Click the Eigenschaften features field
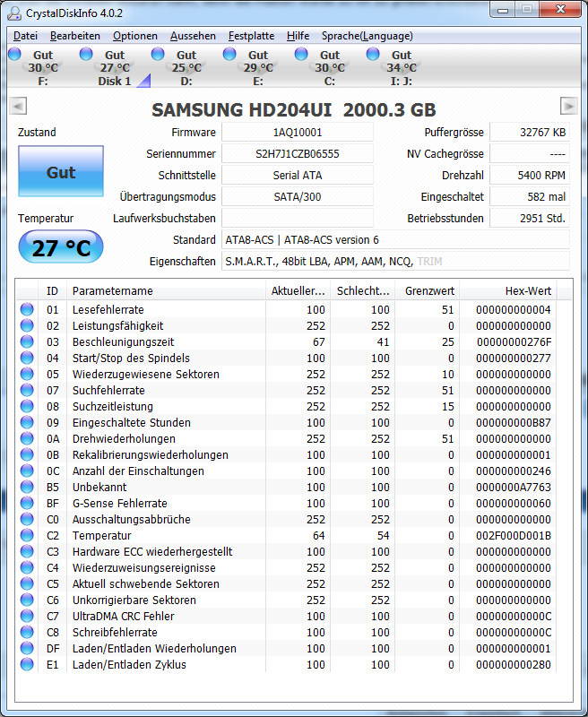 (395, 261)
